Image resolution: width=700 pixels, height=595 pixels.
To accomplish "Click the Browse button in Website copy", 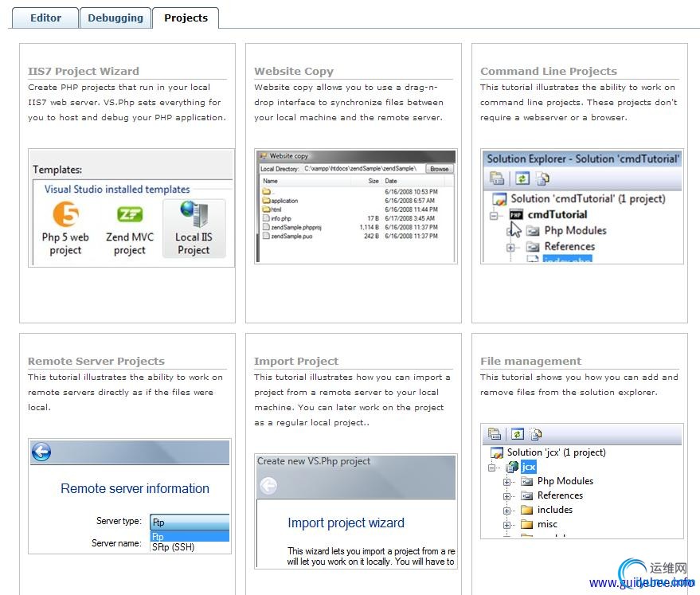I will pos(440,169).
